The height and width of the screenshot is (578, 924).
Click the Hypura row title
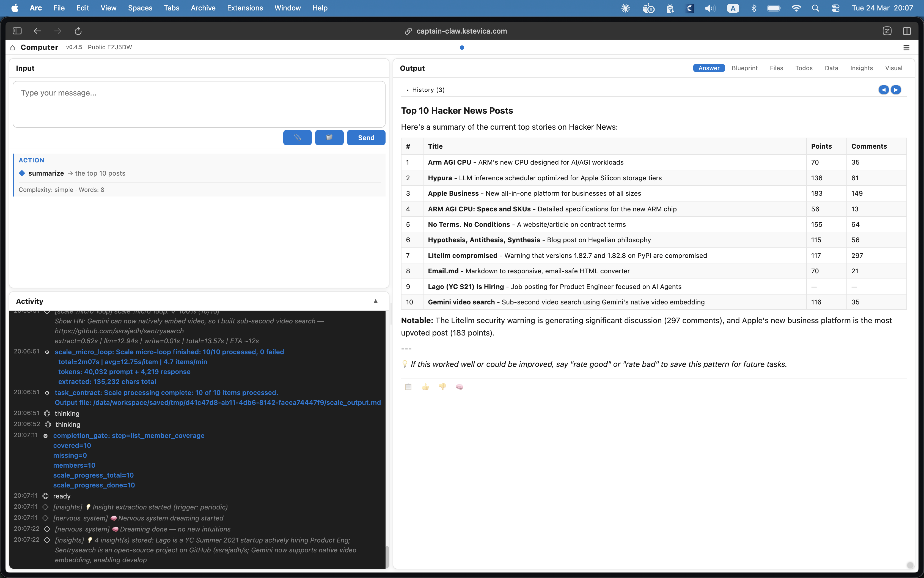tap(440, 178)
